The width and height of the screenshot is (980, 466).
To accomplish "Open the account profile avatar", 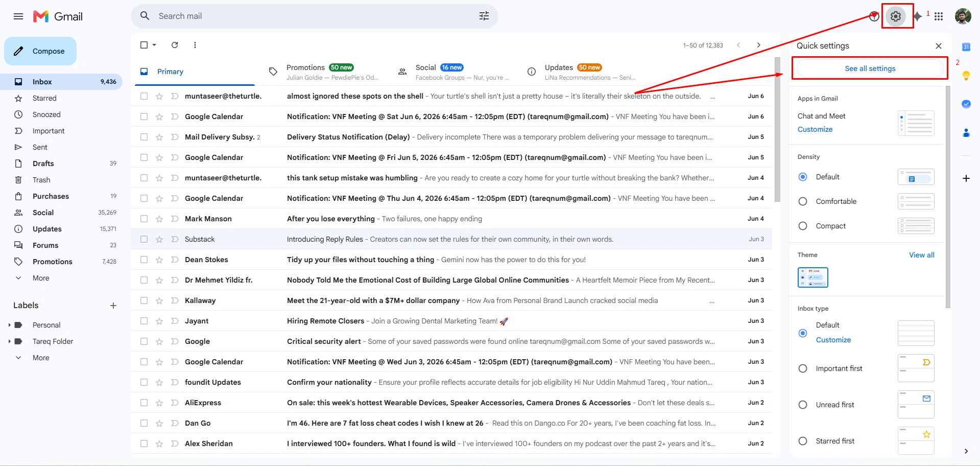I will coord(963,16).
